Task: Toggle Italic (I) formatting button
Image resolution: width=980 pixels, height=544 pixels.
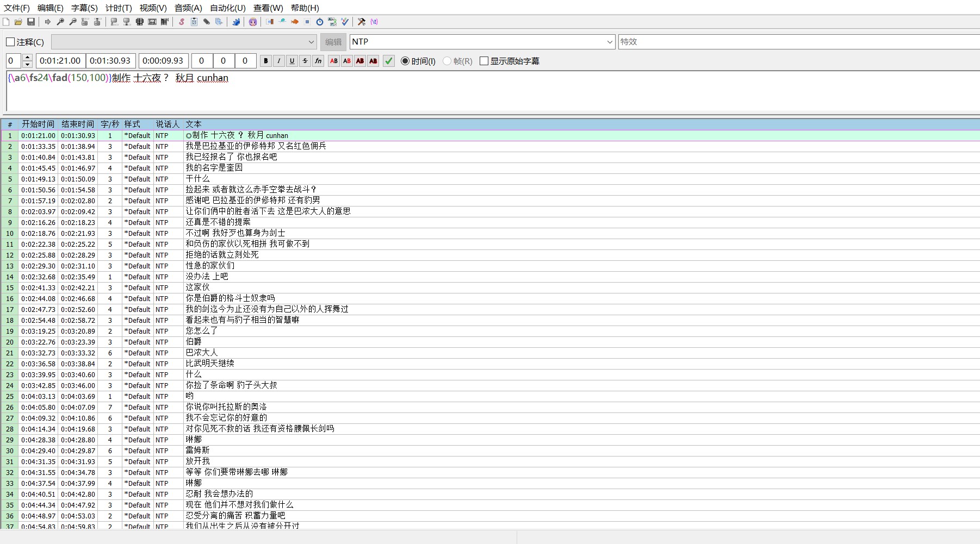Action: (279, 61)
